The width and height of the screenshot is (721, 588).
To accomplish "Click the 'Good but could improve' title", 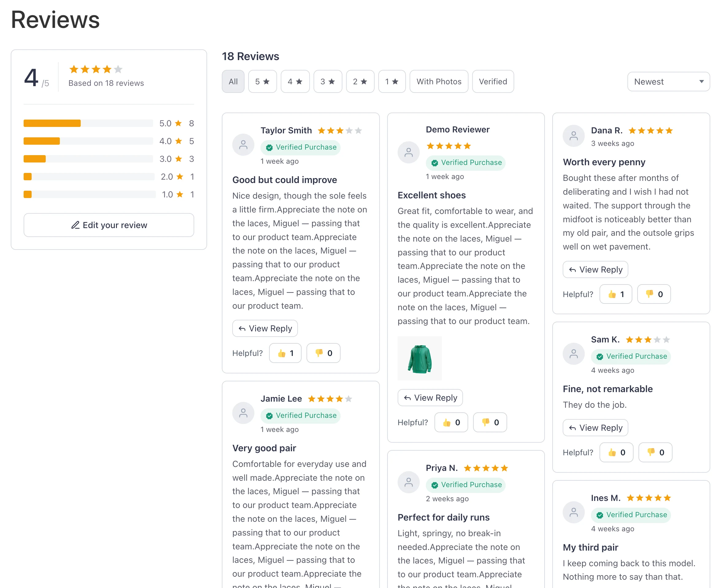I will pos(284,180).
